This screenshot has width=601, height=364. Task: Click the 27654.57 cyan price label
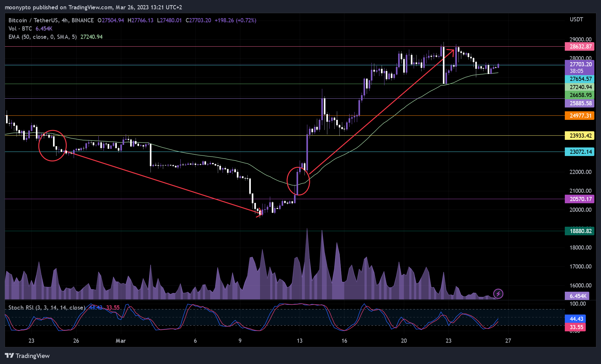[579, 79]
